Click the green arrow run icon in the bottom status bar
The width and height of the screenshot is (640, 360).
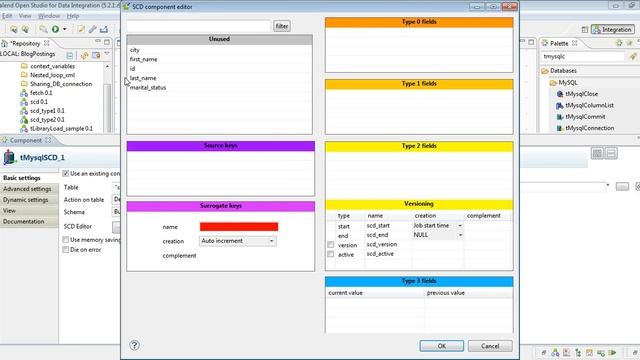[x=612, y=353]
